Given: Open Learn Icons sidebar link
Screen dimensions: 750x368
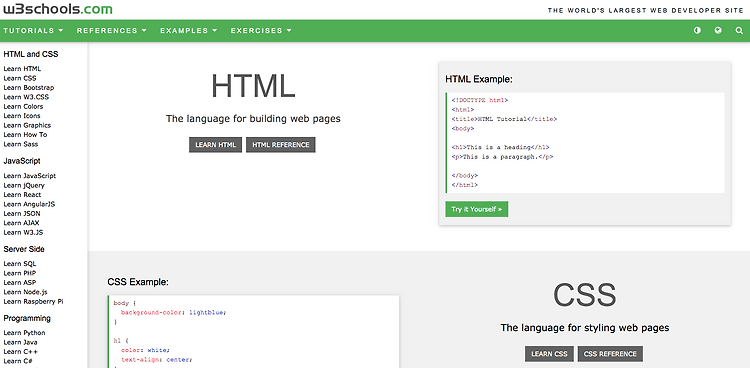Looking at the screenshot, I should [x=22, y=116].
